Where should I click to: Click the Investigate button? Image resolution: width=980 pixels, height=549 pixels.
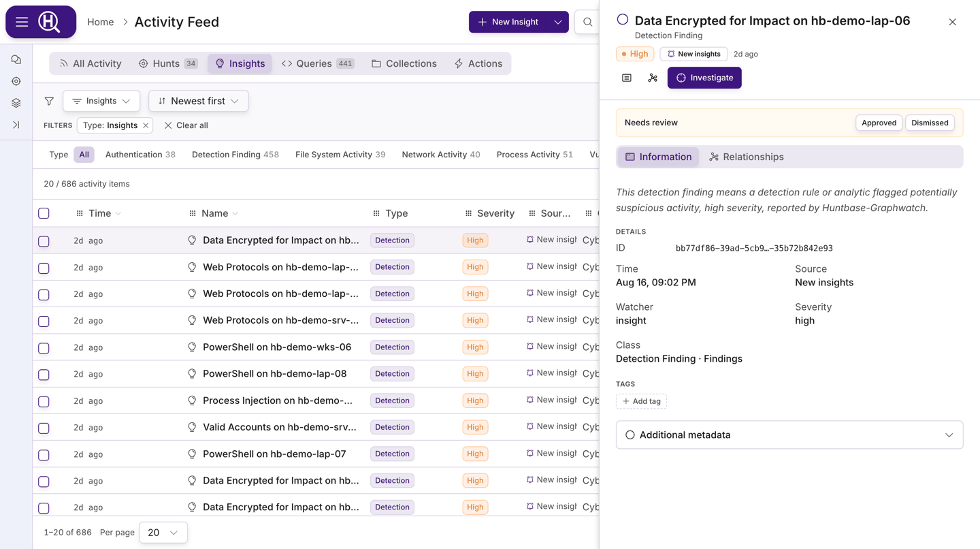coord(704,78)
